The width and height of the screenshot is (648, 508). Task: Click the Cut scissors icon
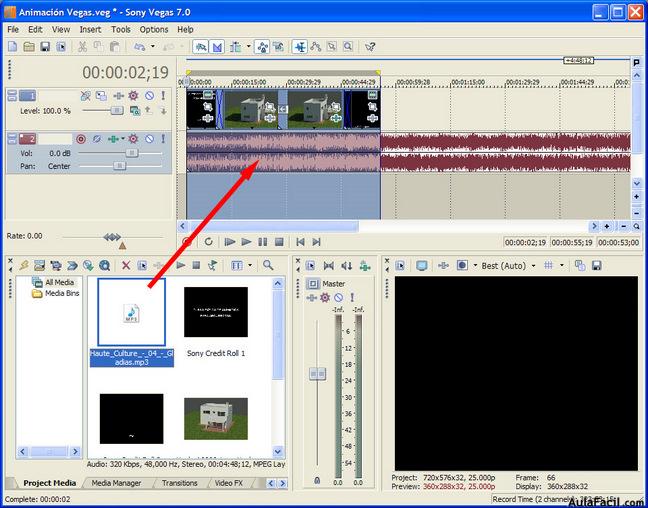83,47
